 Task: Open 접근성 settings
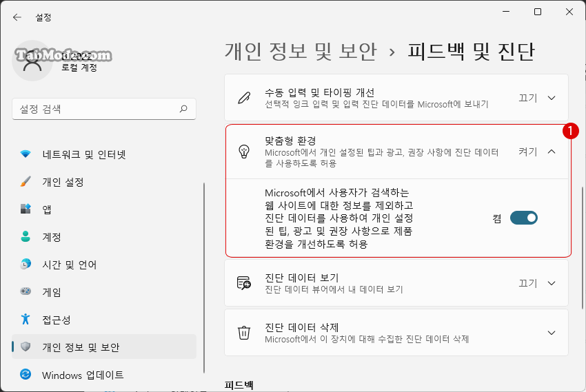point(104,319)
